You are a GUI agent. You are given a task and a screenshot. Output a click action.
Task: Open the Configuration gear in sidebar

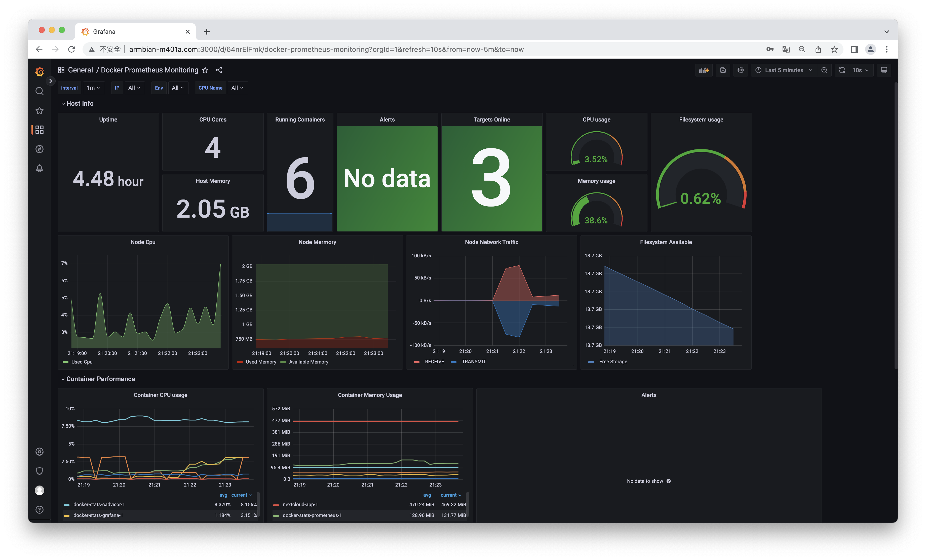coord(40,452)
